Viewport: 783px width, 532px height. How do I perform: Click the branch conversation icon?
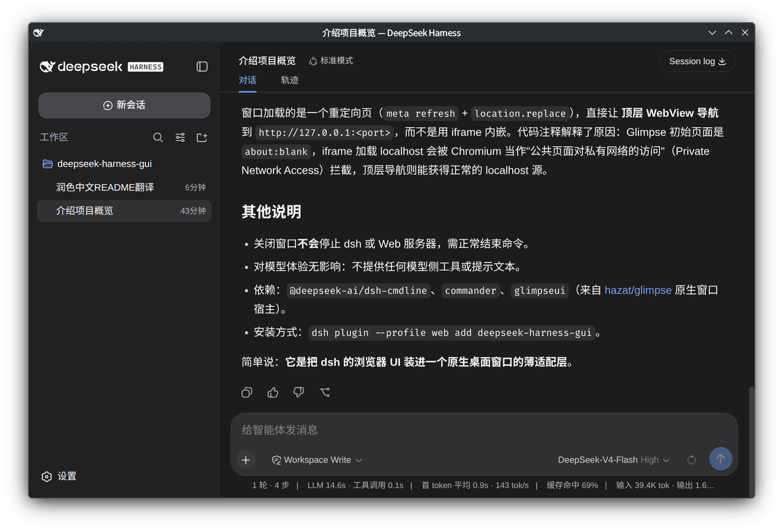(x=325, y=393)
